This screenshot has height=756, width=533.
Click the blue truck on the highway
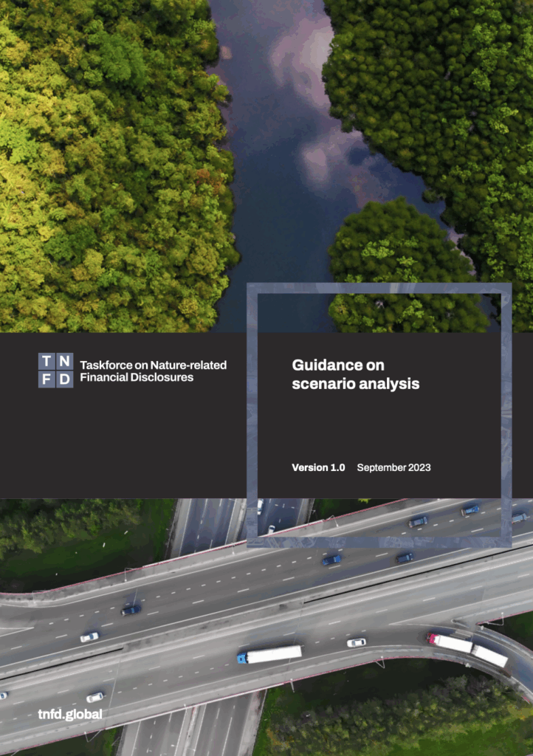(269, 654)
